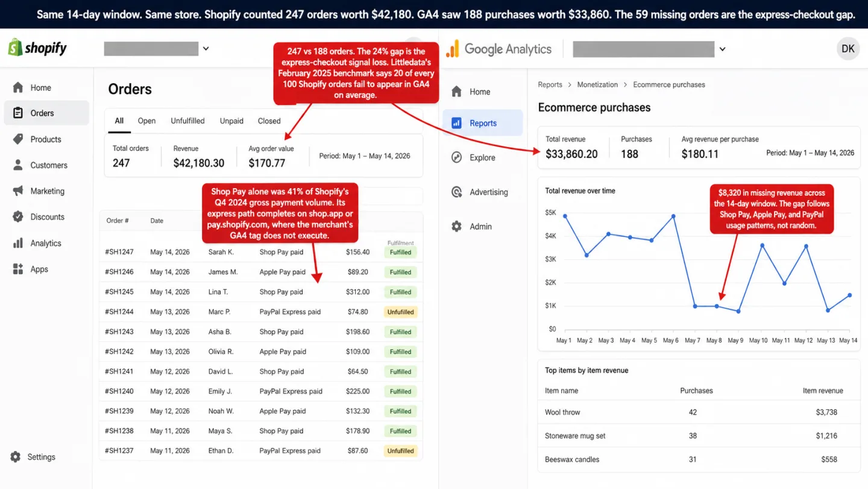
Task: Switch to the Closed orders tab
Action: (x=269, y=121)
